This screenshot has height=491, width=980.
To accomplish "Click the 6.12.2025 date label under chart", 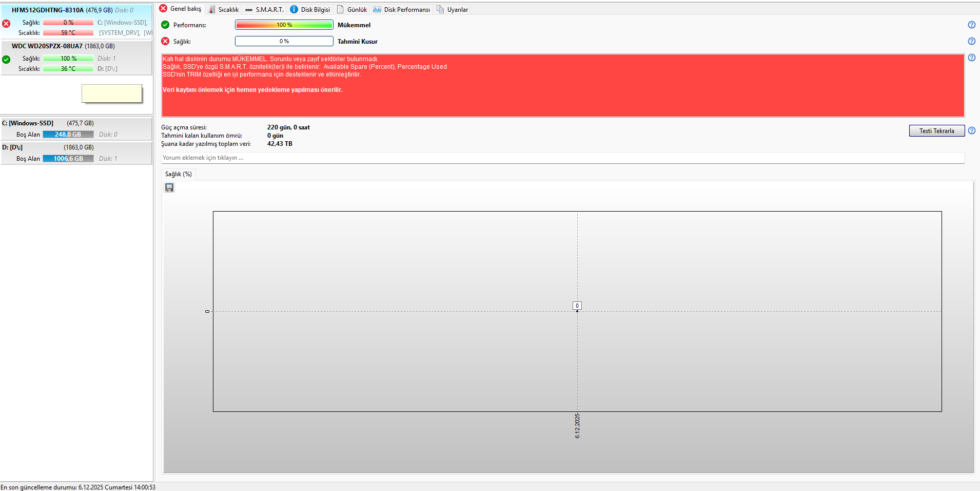I will tap(577, 426).
